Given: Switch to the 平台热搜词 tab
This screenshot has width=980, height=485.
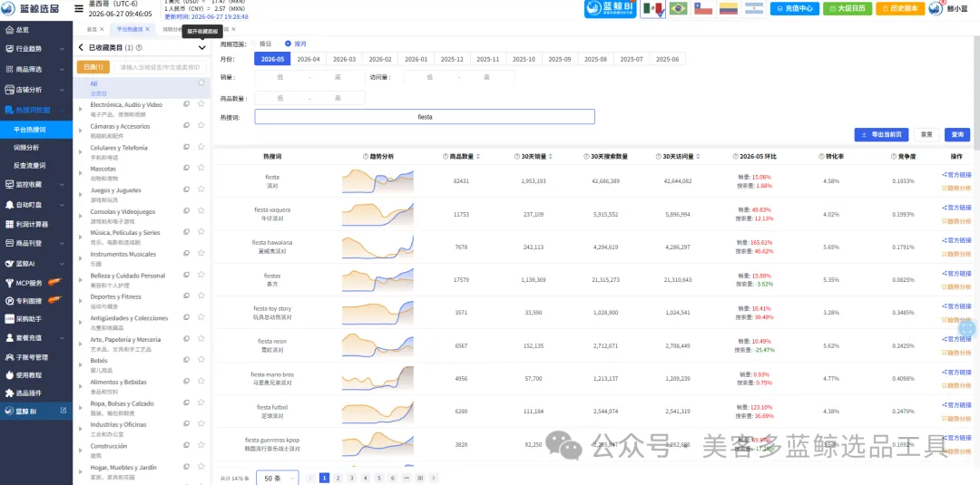Looking at the screenshot, I should pos(130,29).
